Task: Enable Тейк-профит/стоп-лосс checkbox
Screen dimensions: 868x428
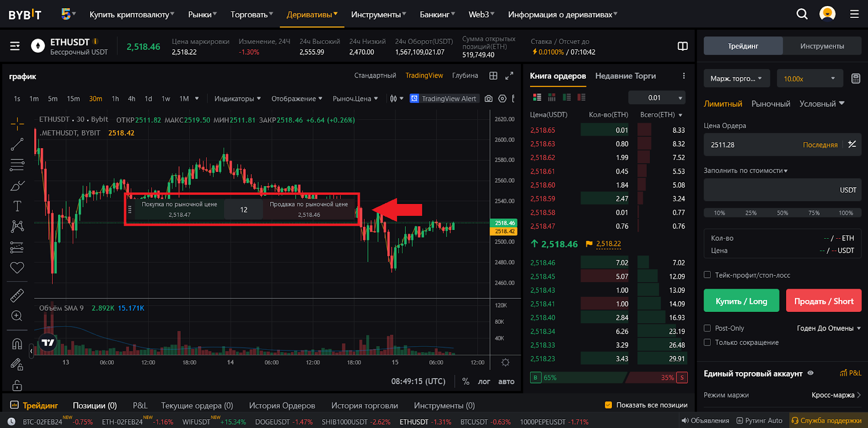Action: 707,275
